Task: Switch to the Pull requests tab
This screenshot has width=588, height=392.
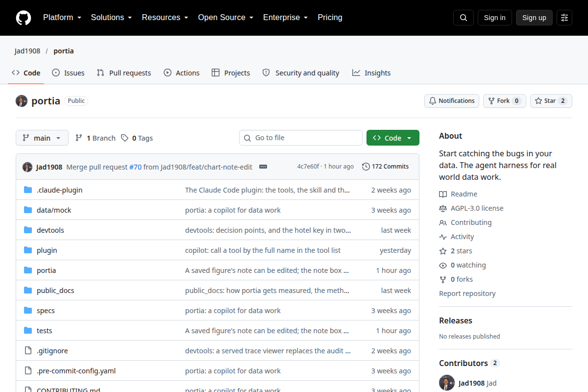Action: [x=124, y=73]
